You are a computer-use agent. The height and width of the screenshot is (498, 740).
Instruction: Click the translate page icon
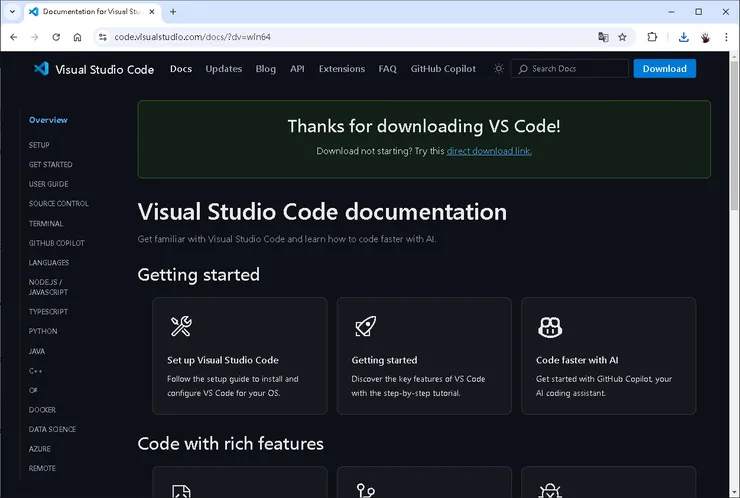(603, 37)
